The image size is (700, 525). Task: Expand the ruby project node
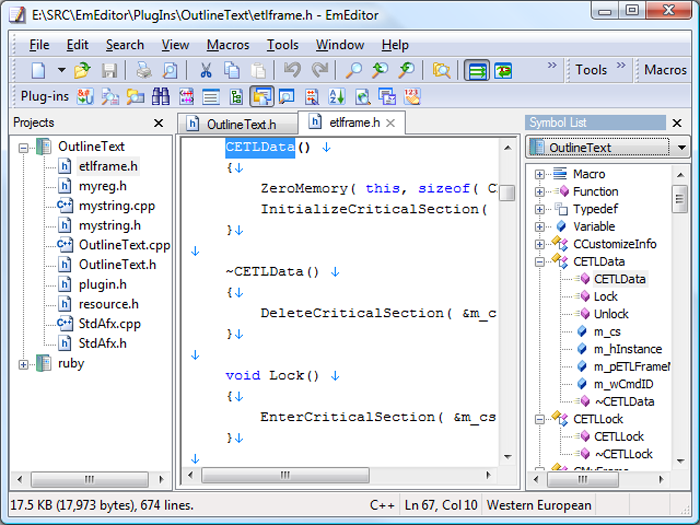point(24,364)
